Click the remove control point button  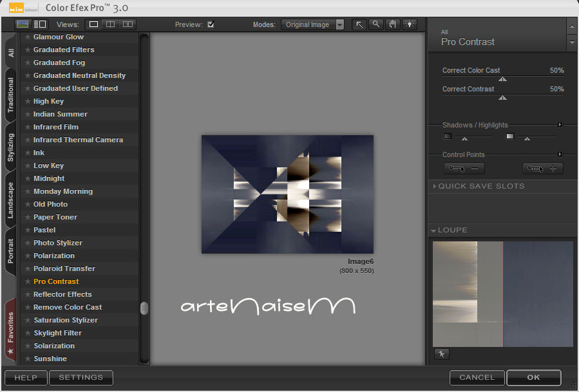click(464, 169)
